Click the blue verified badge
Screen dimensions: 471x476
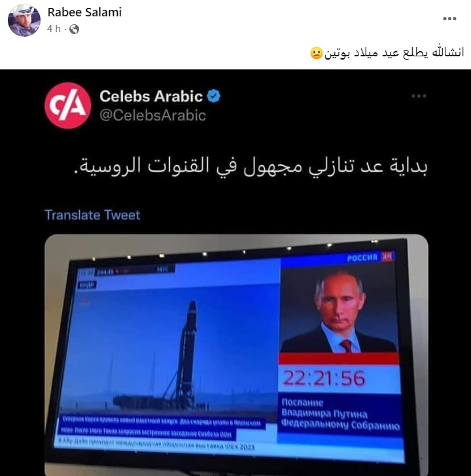point(213,96)
